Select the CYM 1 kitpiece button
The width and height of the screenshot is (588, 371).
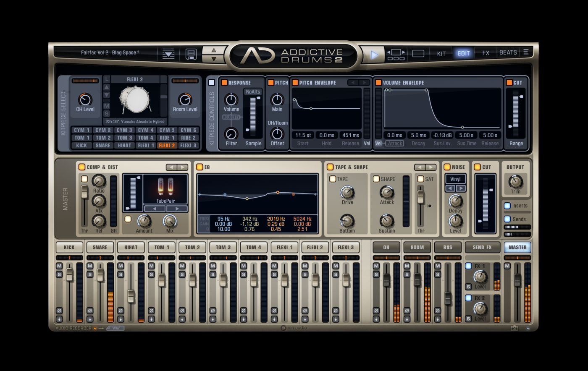coord(81,130)
